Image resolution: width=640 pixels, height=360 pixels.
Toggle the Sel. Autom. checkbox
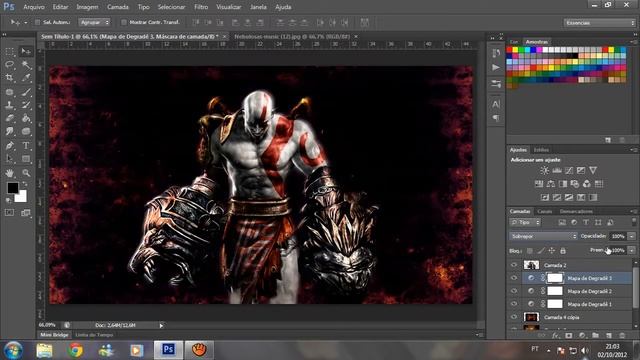point(38,22)
